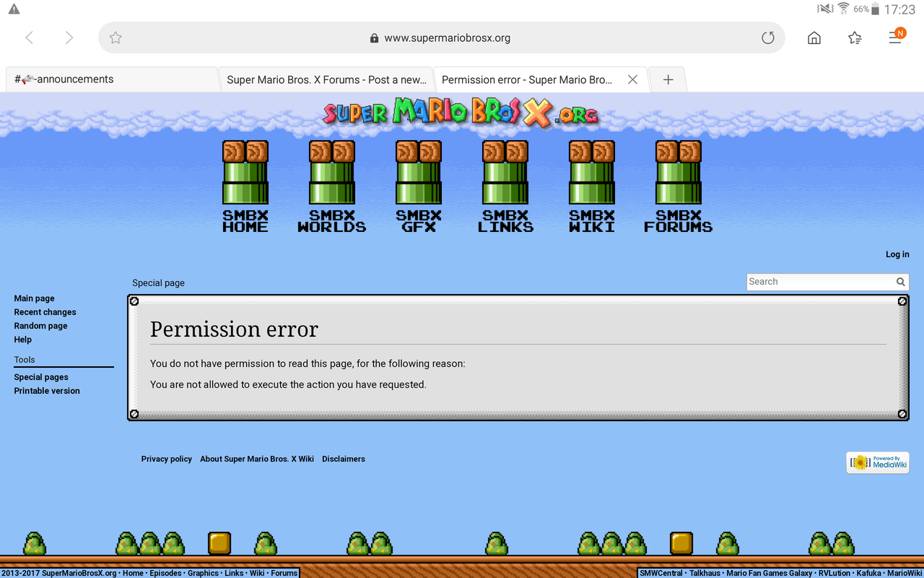Screen dimensions: 924x578
Task: Open Help in sidebar
Action: coord(22,340)
